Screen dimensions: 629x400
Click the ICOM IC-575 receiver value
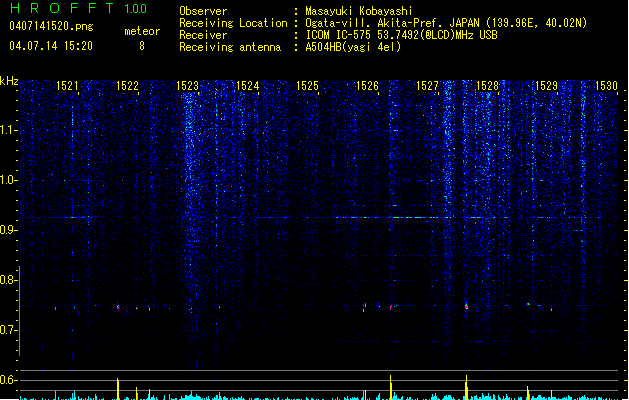point(401,35)
